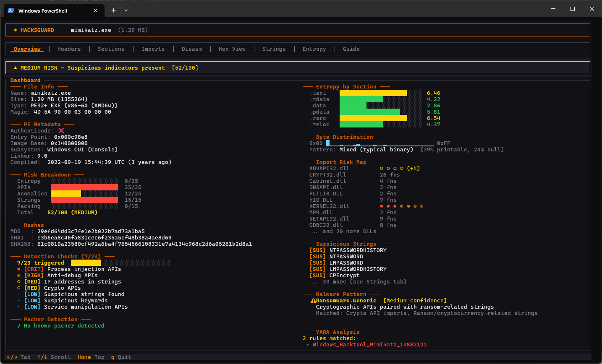Click the MEDIUM RISK warning triangle icon

[x=16, y=68]
